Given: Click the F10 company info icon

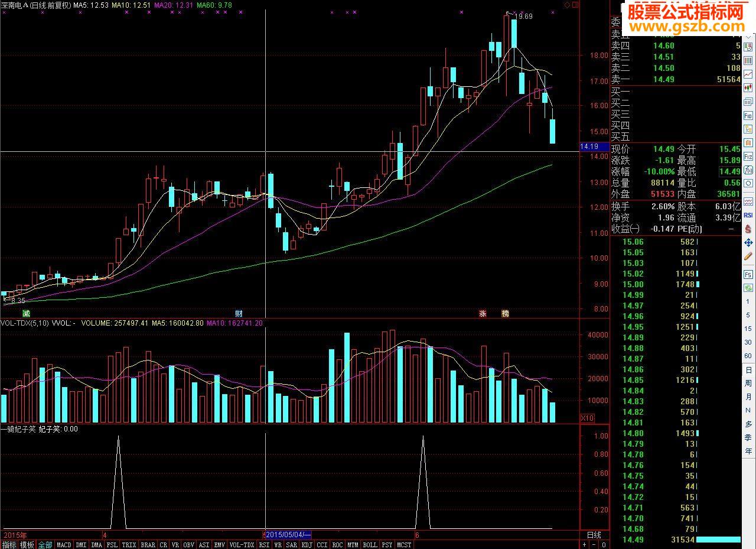Looking at the screenshot, I should click(x=748, y=115).
